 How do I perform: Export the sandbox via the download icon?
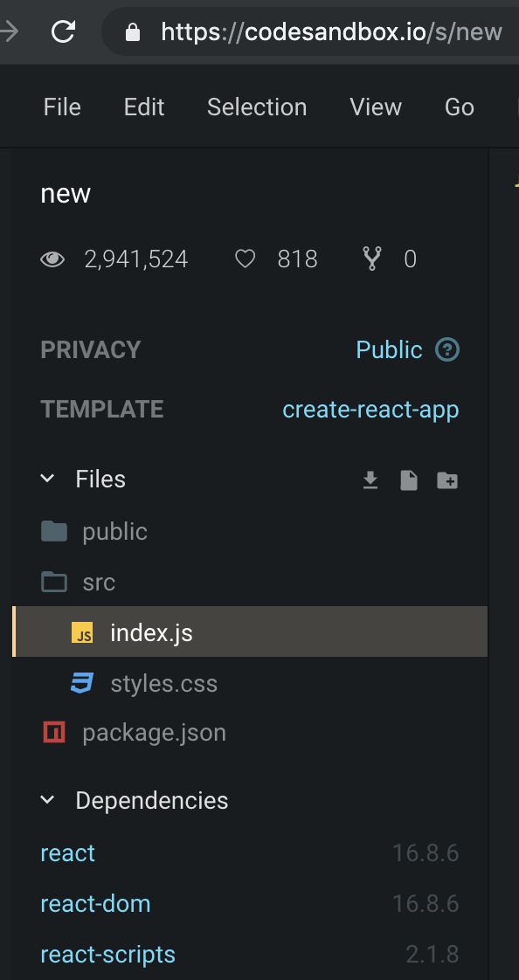(x=370, y=480)
